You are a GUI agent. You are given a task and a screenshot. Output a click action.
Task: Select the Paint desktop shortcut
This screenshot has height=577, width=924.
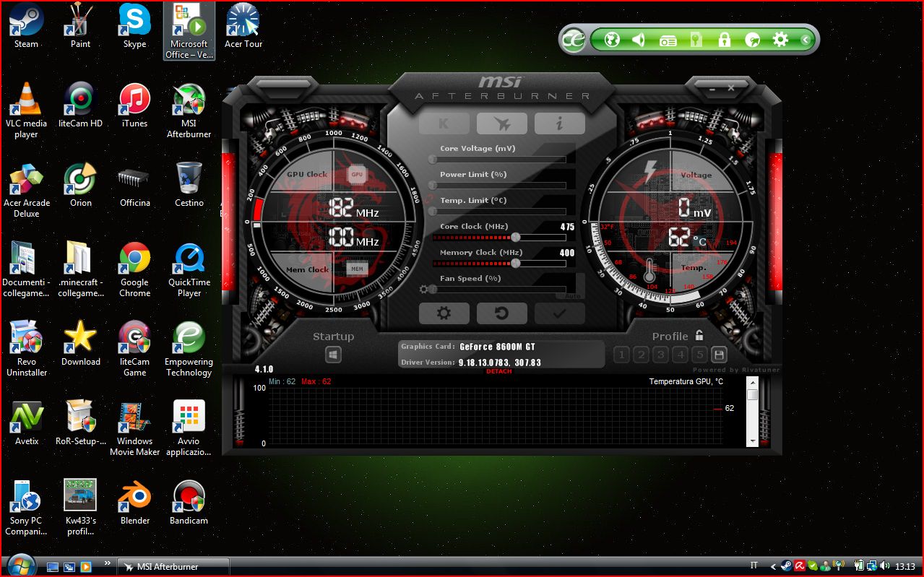click(x=80, y=25)
